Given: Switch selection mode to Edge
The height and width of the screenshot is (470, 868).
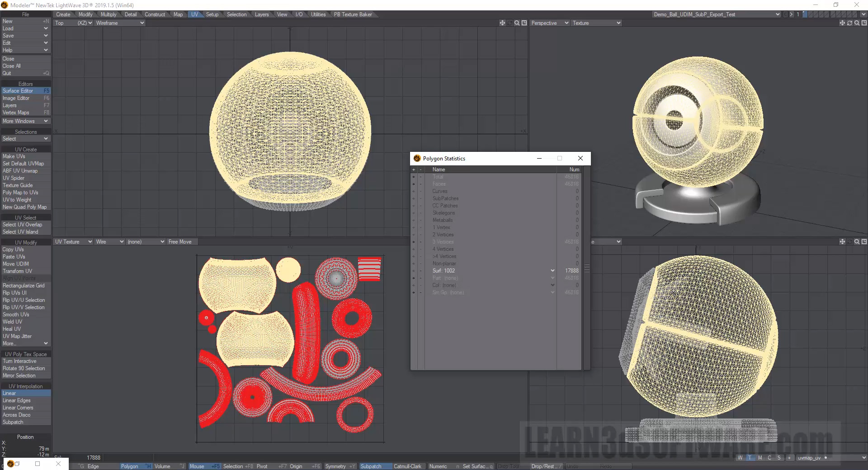Looking at the screenshot, I should tap(93, 466).
